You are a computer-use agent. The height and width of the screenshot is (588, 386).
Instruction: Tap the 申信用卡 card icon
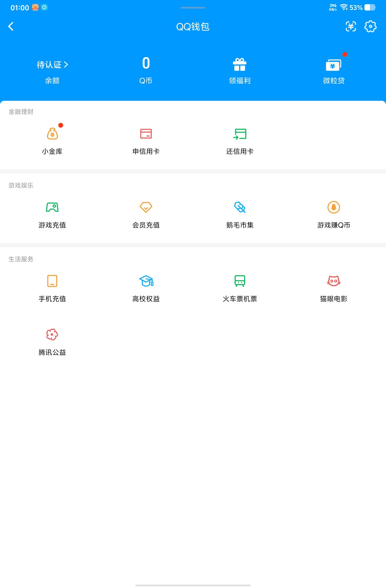146,134
